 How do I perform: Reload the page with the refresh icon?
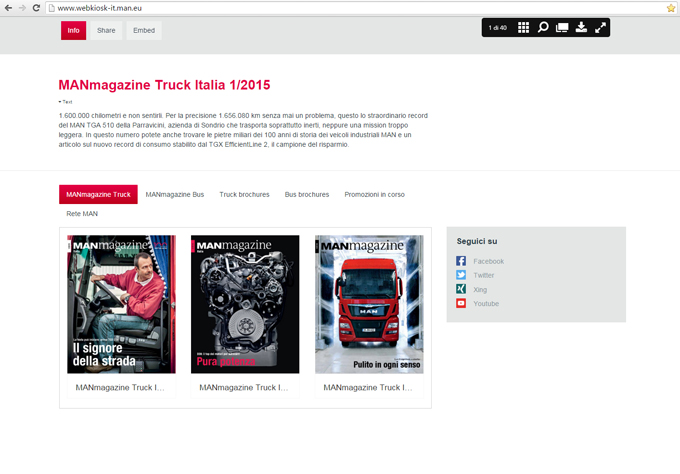(x=36, y=8)
